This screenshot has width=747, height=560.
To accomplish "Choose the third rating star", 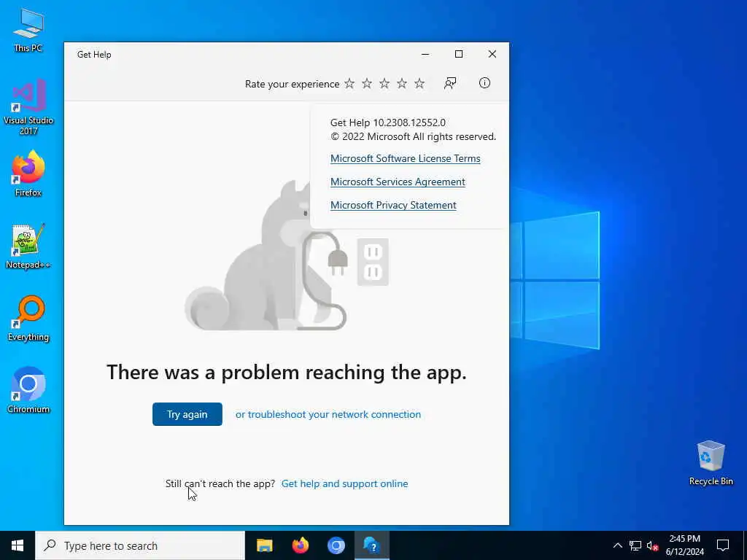I will pyautogui.click(x=384, y=83).
